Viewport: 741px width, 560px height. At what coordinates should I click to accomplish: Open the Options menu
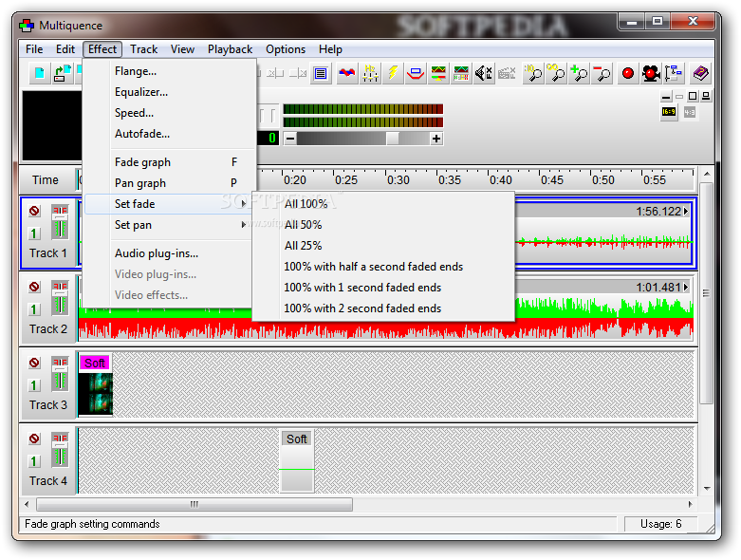click(286, 49)
